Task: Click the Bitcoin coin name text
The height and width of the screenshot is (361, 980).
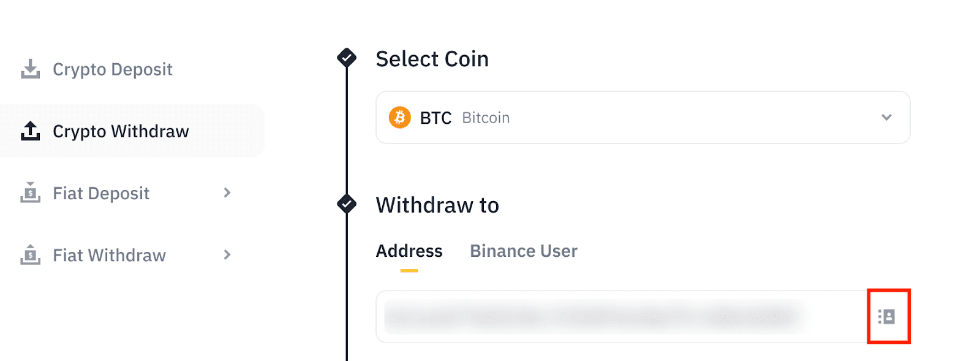Action: (486, 118)
